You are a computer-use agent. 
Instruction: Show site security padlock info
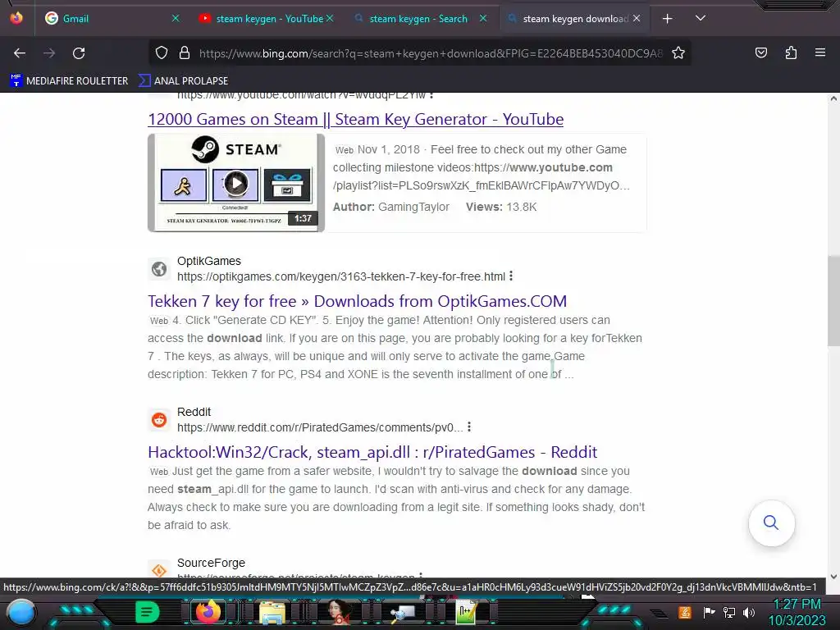pyautogui.click(x=185, y=53)
